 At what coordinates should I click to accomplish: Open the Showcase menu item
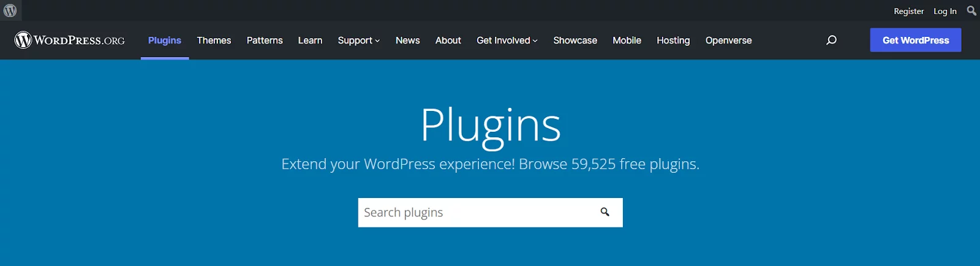(575, 40)
